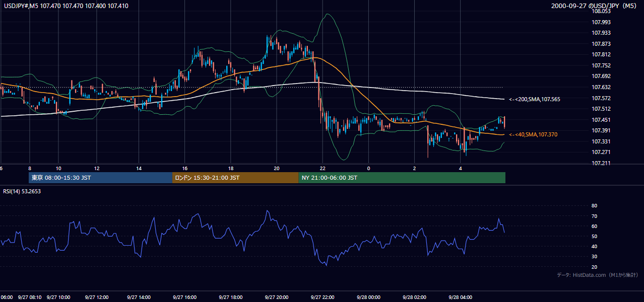Click the bottom time label 9/27 18:00
This screenshot has height=302, width=644.
click(231, 297)
